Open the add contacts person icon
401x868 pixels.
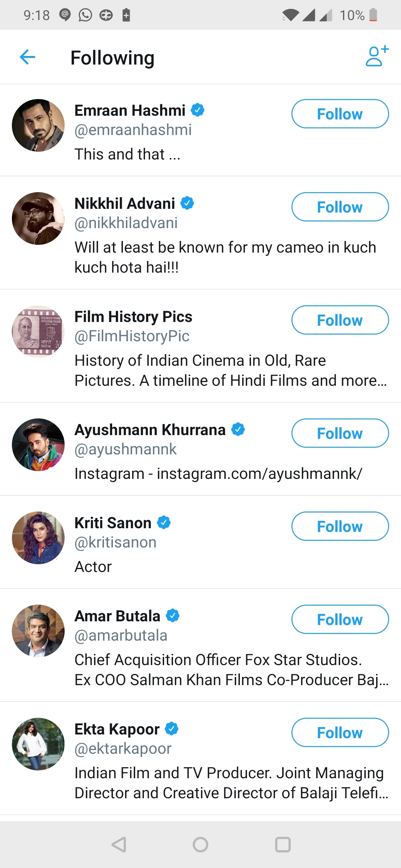(x=376, y=56)
